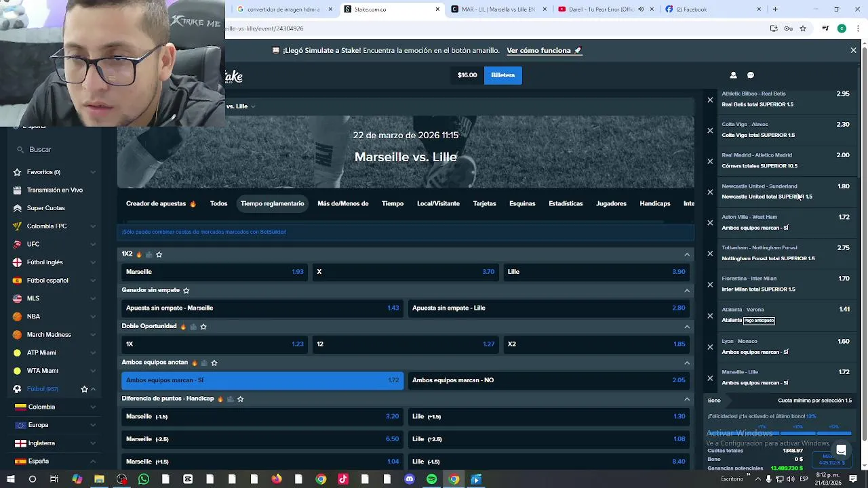Click the bonus progress bar in betslip
This screenshot has width=868, height=488.
click(x=779, y=432)
